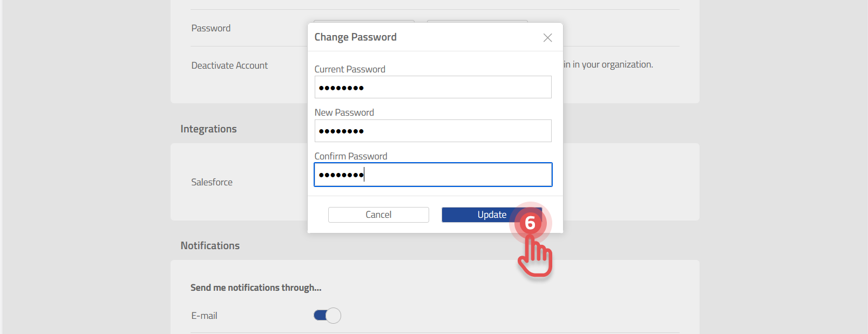
Task: Click the Password settings row
Action: [211, 28]
